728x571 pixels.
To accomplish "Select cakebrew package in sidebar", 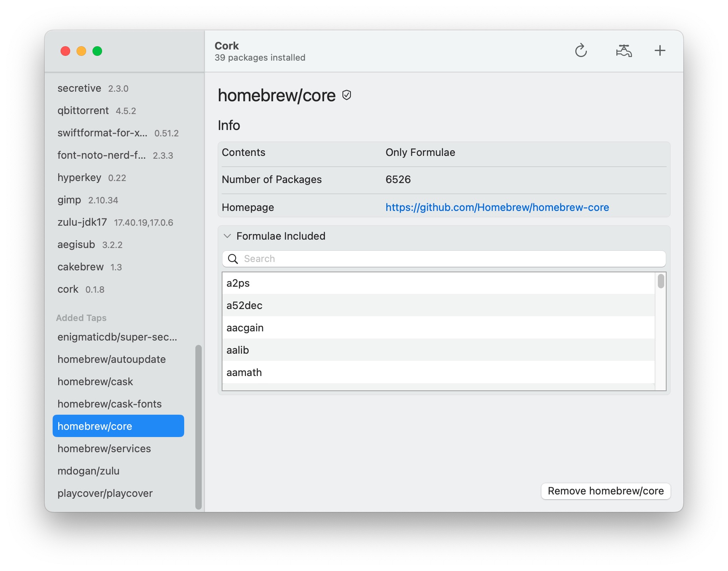I will tap(118, 267).
